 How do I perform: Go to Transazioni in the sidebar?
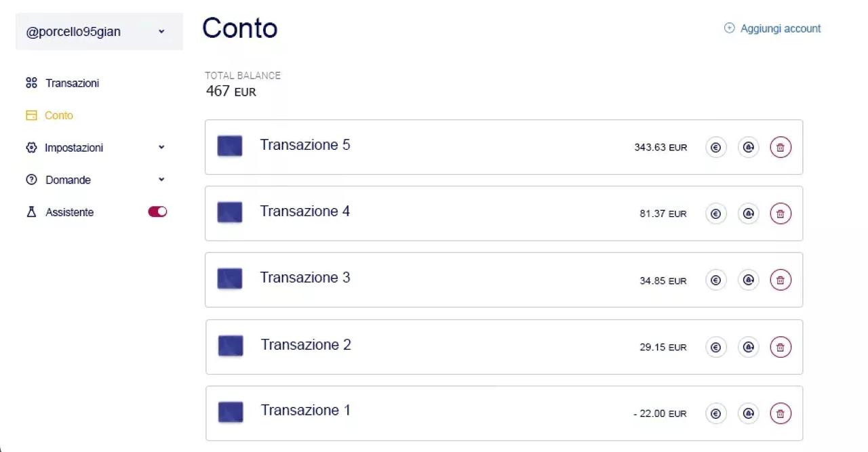(x=72, y=83)
